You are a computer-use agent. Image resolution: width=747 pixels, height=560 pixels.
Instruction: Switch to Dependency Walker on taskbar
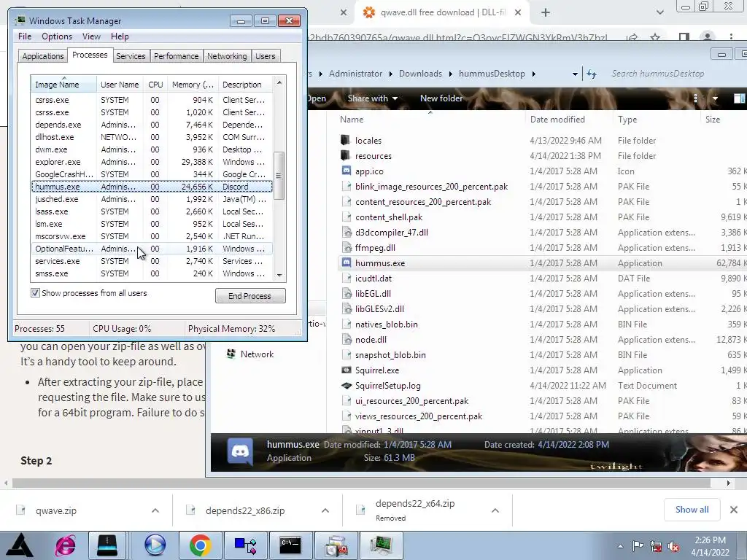point(246,545)
